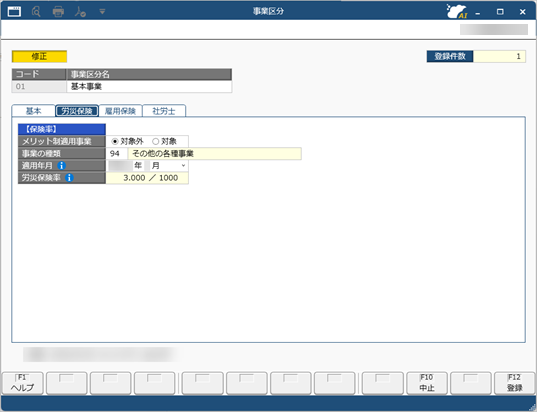This screenshot has width=537, height=412.
Task: Click the その他の各種事業 text field
Action: (215, 153)
